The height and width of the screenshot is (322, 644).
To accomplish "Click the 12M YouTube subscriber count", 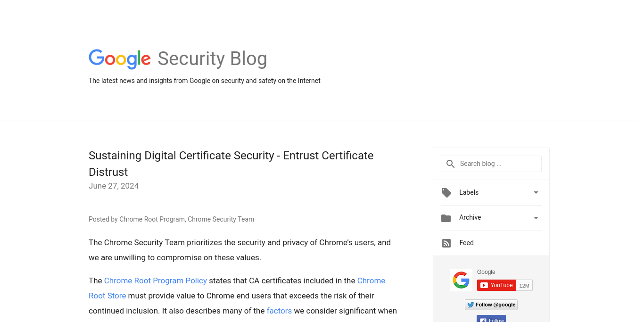I will (524, 285).
